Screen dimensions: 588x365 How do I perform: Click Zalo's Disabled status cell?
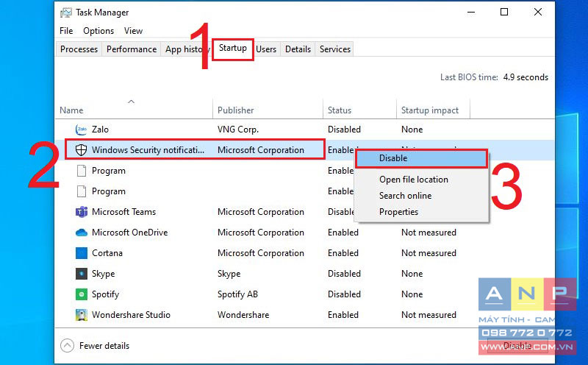coord(344,130)
